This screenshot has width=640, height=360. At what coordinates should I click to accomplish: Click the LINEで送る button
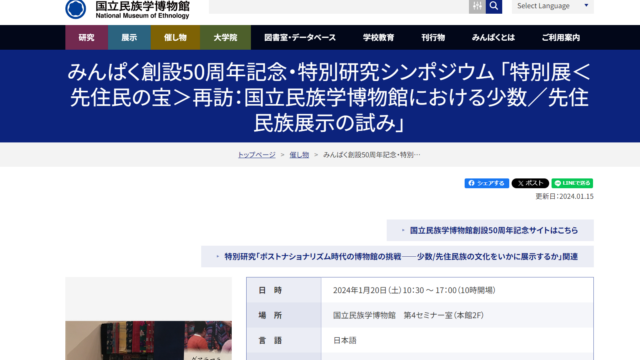572,183
